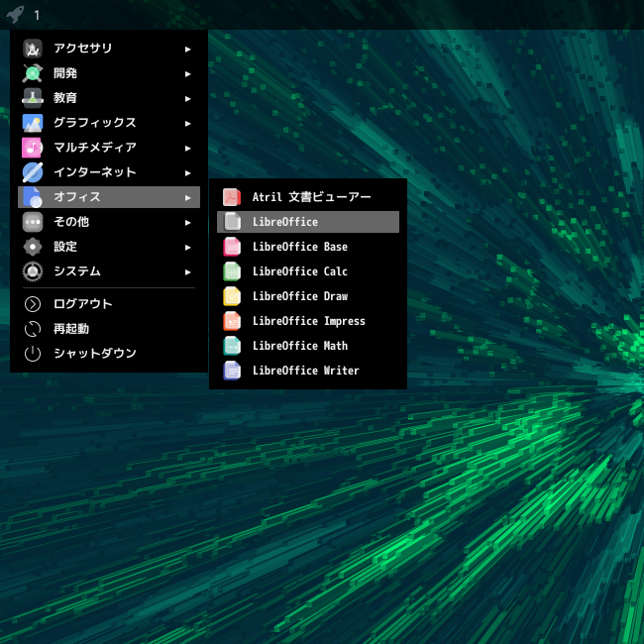This screenshot has width=644, height=644.
Task: Click the 開発 category icon
Action: pos(33,73)
